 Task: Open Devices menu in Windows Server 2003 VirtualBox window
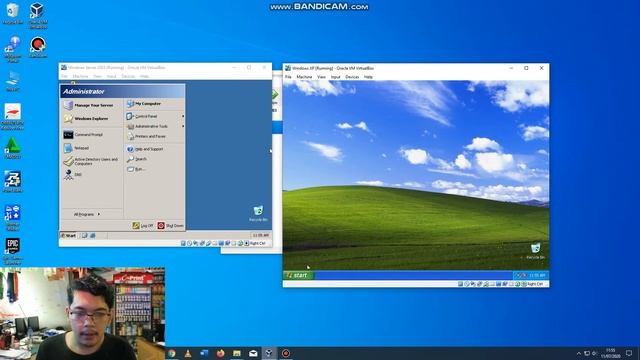click(x=128, y=76)
